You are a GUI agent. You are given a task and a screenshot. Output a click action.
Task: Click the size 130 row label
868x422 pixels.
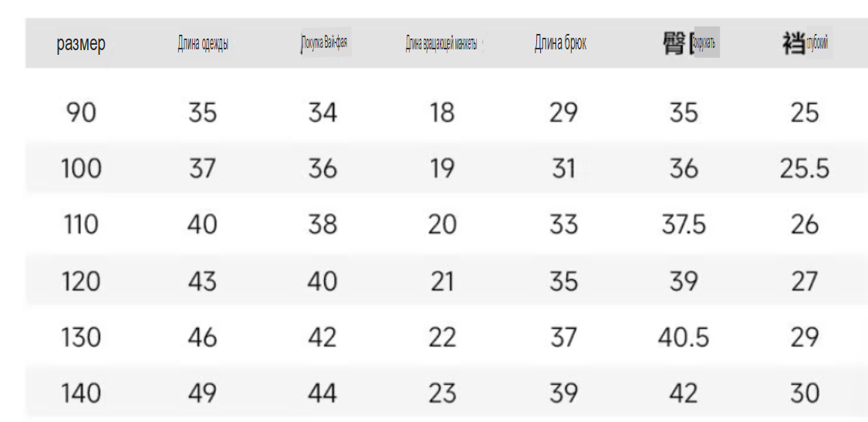point(81,337)
